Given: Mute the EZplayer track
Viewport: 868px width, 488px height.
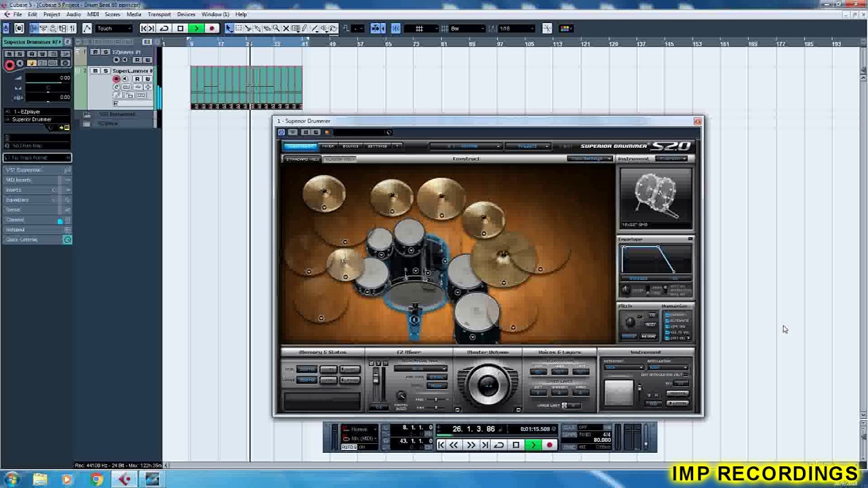Looking at the screenshot, I should tap(95, 52).
